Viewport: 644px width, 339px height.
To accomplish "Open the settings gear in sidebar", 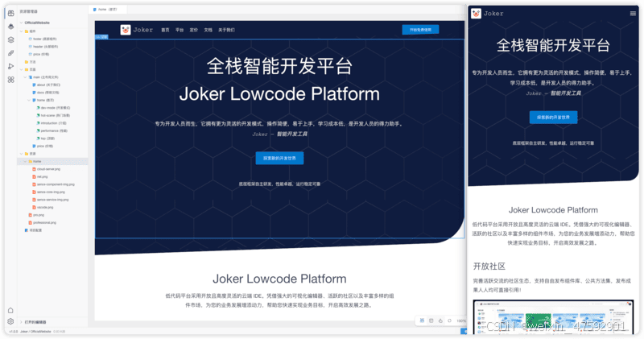I will 10,321.
